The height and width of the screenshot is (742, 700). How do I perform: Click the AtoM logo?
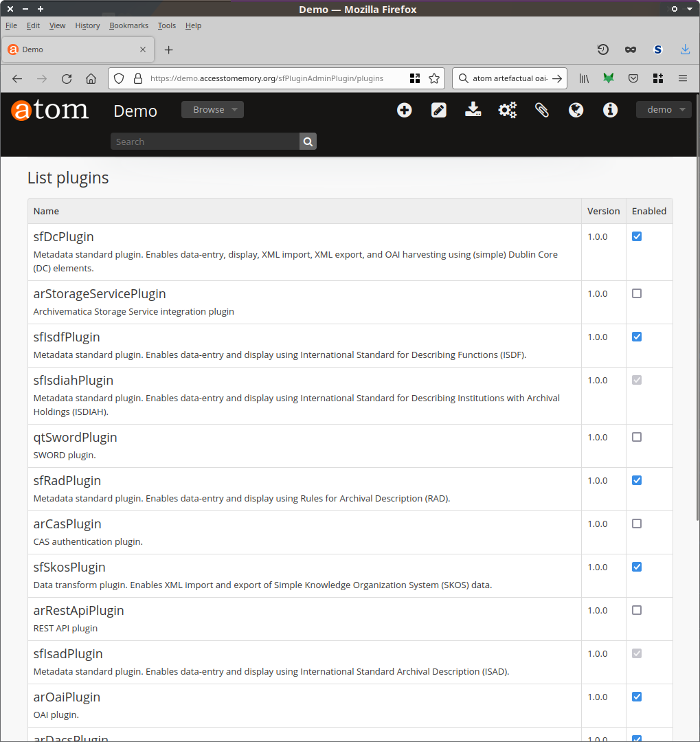pos(50,110)
